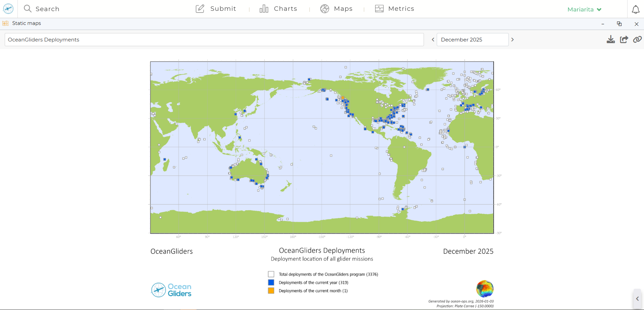This screenshot has width=644, height=310.
Task: Open the notifications bell
Action: (x=635, y=9)
